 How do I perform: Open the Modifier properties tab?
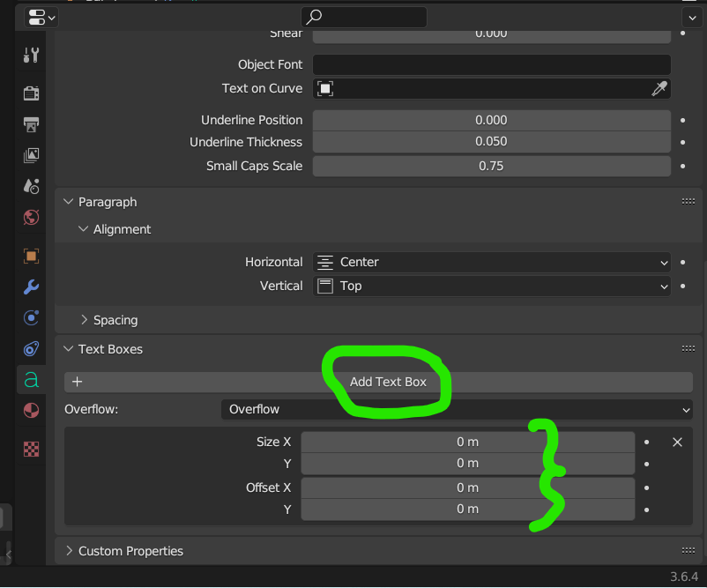coord(31,287)
